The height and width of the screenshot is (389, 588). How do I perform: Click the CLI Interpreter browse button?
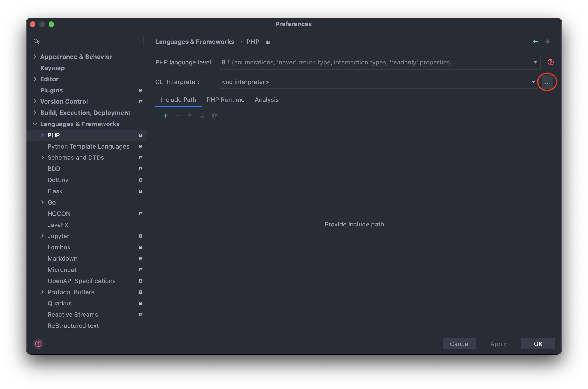tap(547, 82)
